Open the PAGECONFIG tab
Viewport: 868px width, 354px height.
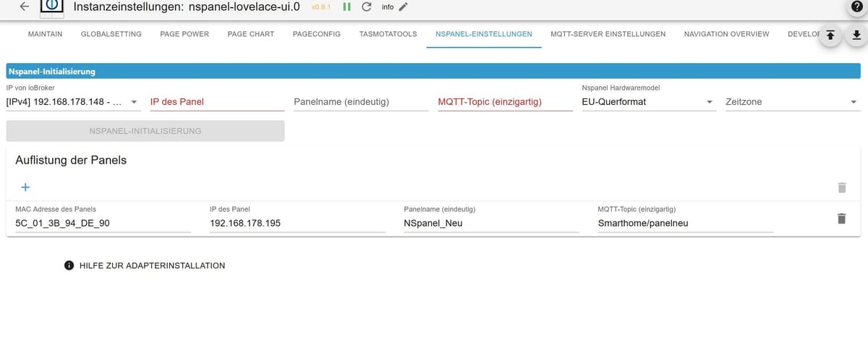point(317,34)
